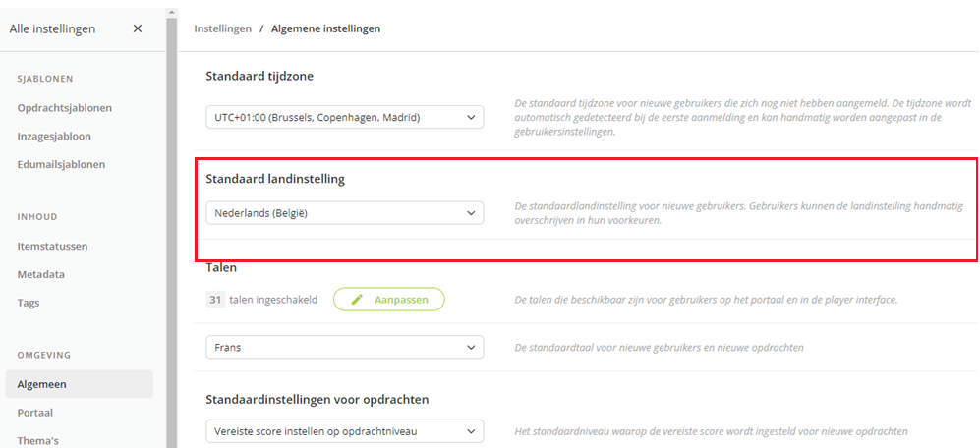Viewport: 980px width, 448px height.
Task: Select Itemstatussen under Inhoud
Action: click(52, 246)
